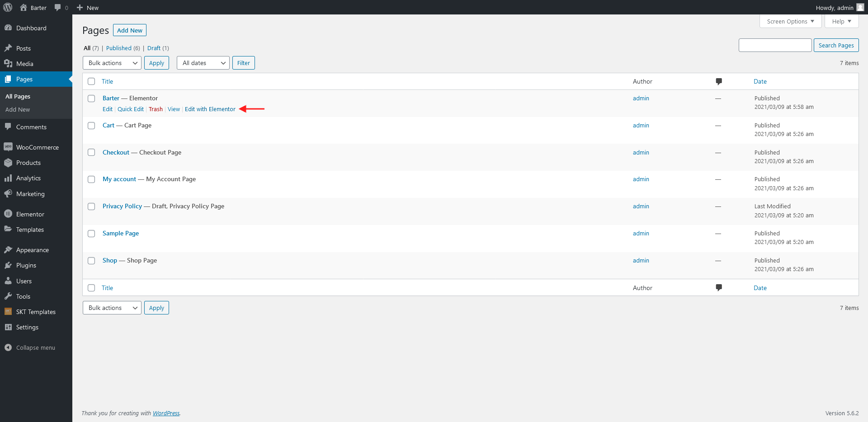Click the Filter button
Screen dimensions: 868x422
(243, 63)
